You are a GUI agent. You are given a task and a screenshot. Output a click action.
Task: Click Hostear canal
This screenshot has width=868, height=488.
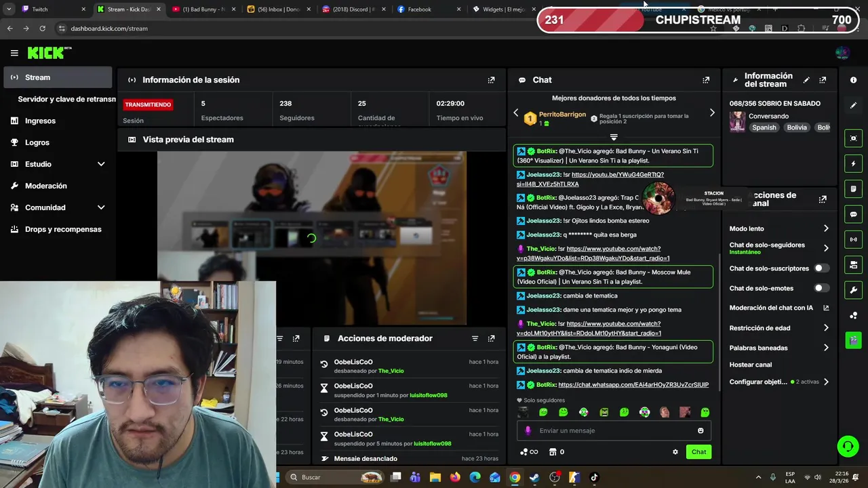pos(750,365)
